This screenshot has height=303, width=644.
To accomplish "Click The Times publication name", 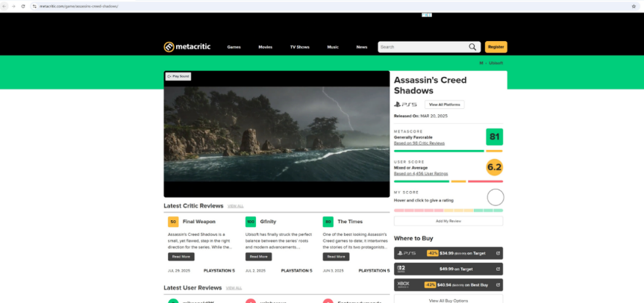I will pos(350,222).
